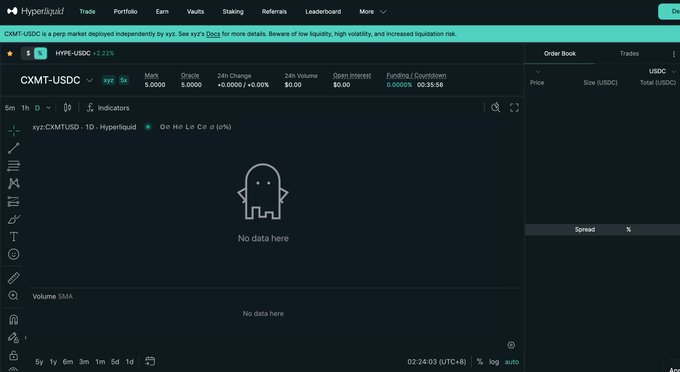The image size is (680, 372).
Task: Expand the More navigation menu
Action: point(372,12)
